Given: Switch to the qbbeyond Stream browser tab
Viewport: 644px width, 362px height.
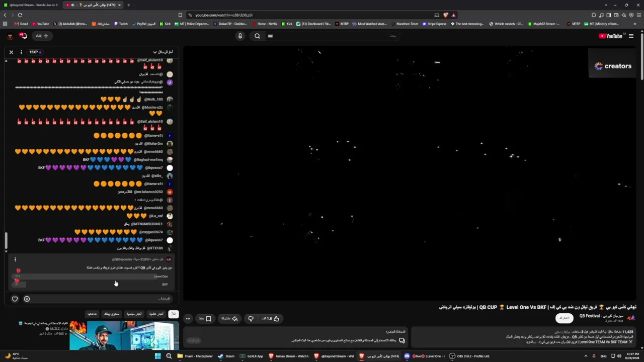Looking at the screenshot, I should tap(30, 5).
